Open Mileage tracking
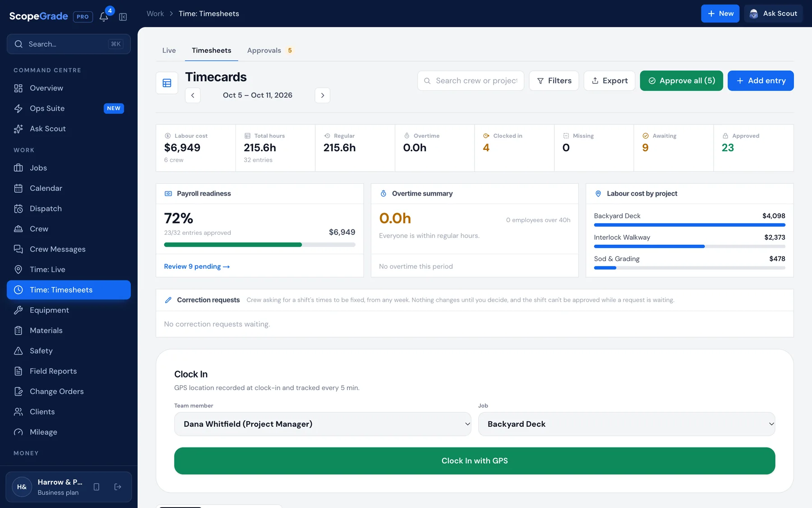Viewport: 812px width, 508px height. pos(69,432)
